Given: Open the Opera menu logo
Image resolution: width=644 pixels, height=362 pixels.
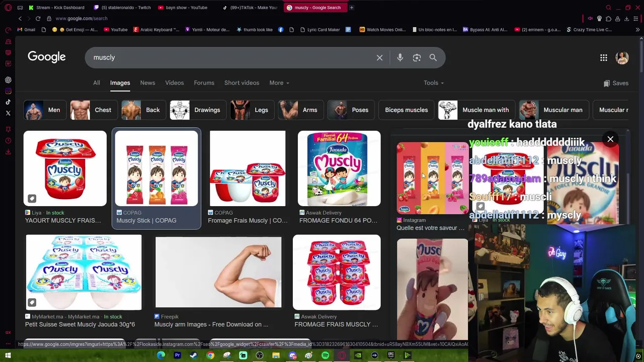Looking at the screenshot, I should 8,8.
